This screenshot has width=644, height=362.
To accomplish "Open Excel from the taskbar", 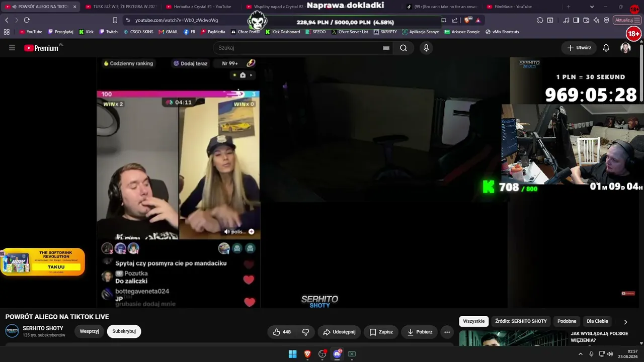I will point(352,354).
